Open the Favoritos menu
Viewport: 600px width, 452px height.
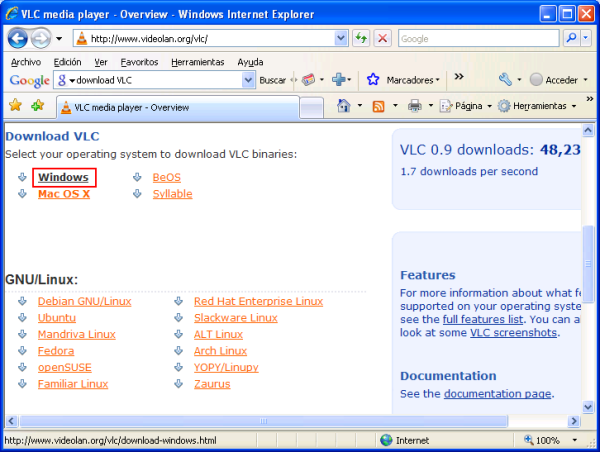point(139,61)
